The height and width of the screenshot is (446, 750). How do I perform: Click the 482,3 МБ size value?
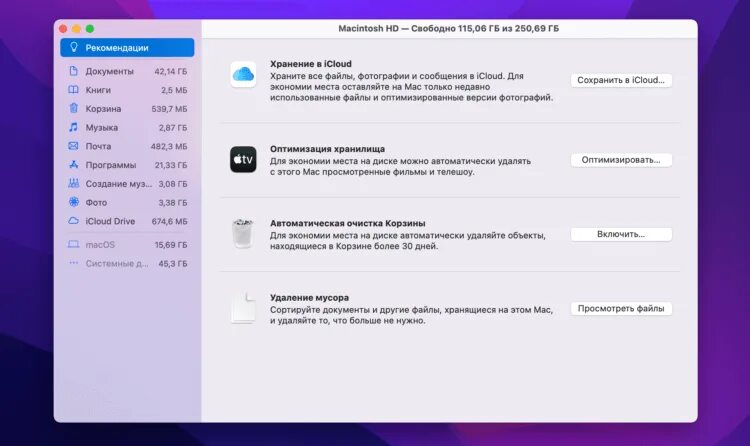click(x=169, y=146)
